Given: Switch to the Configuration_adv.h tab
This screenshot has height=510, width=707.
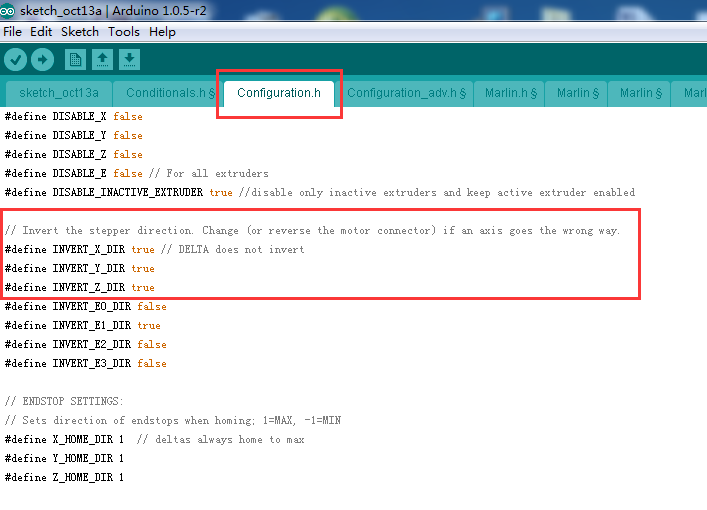Looking at the screenshot, I should pos(406,93).
